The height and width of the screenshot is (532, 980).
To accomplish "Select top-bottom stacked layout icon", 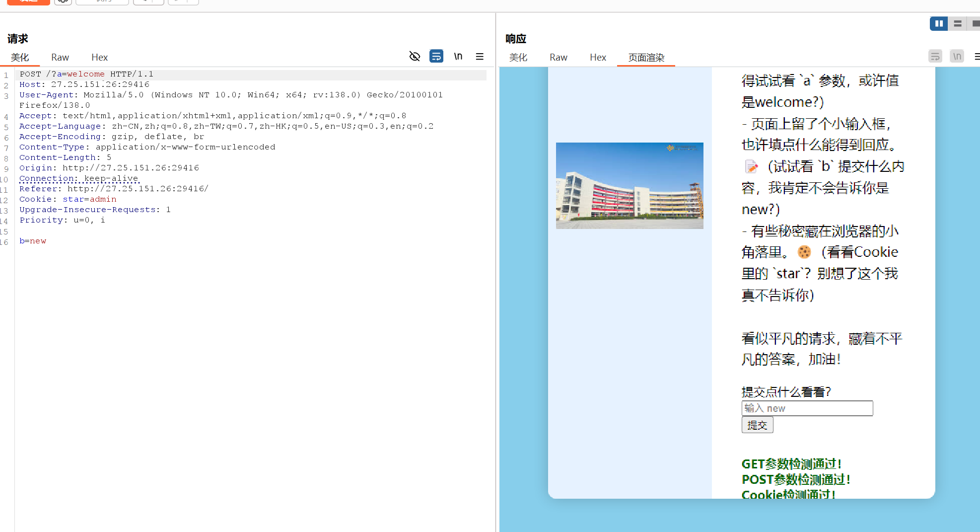I will [x=958, y=23].
